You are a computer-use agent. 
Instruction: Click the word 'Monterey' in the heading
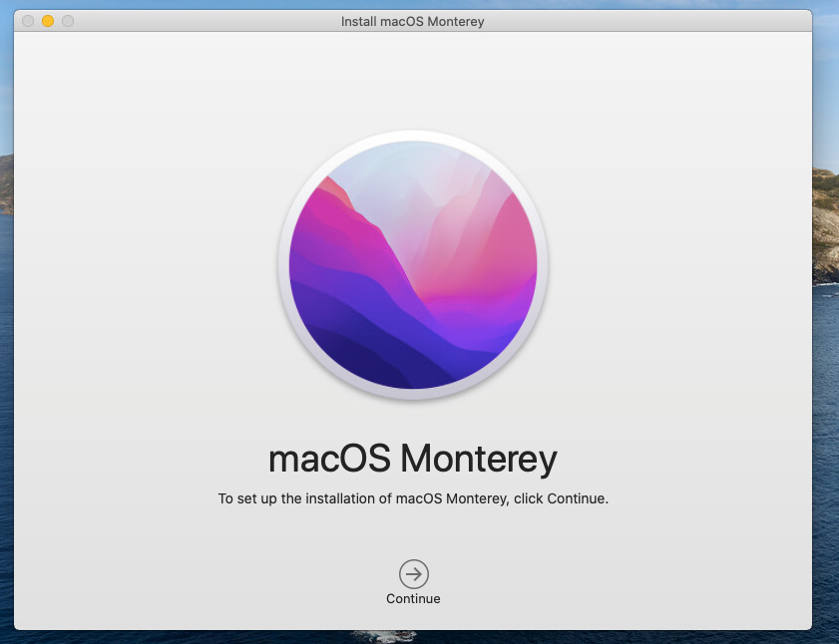(478, 460)
